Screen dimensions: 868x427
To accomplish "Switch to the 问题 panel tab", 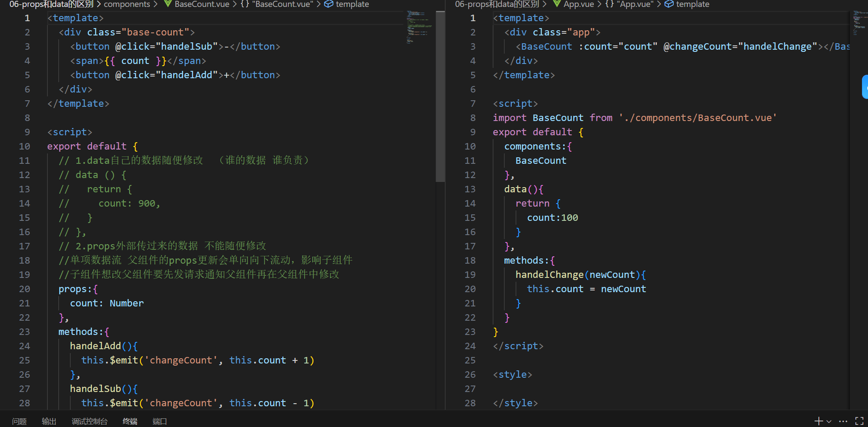I will tap(19, 421).
